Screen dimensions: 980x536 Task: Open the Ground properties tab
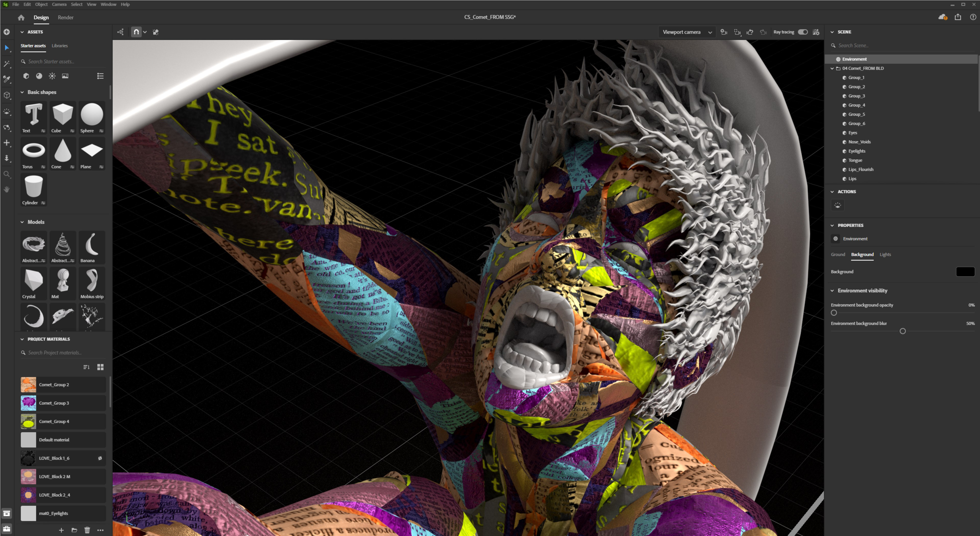pos(838,254)
